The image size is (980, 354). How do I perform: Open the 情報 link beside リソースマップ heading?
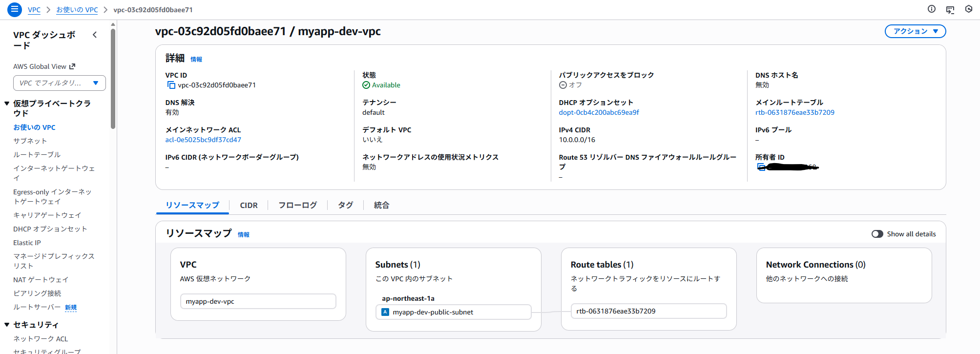(x=244, y=235)
